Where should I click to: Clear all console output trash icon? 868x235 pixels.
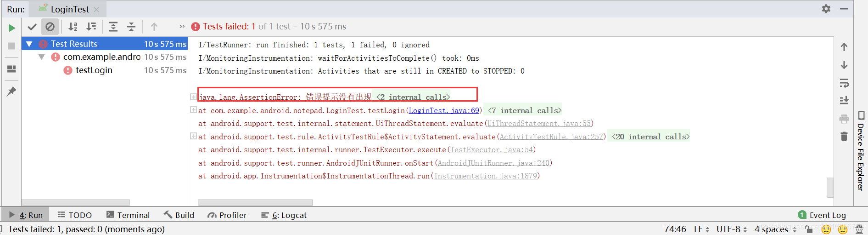844,136
